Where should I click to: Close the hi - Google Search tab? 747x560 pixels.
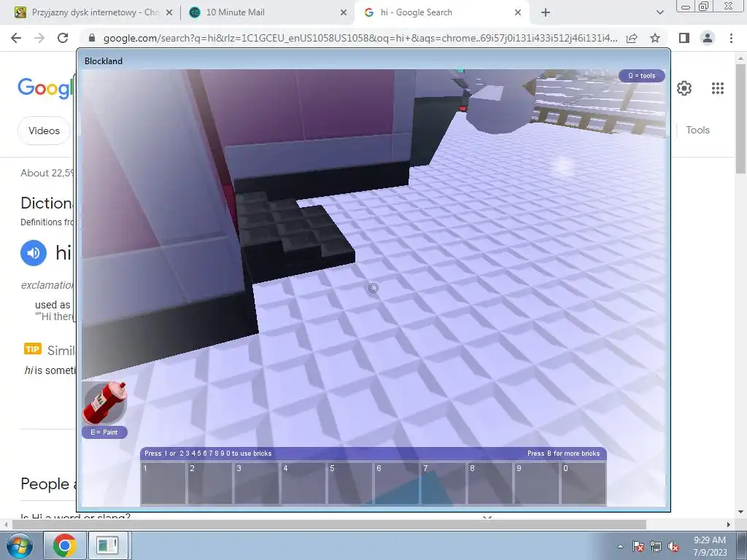(518, 13)
